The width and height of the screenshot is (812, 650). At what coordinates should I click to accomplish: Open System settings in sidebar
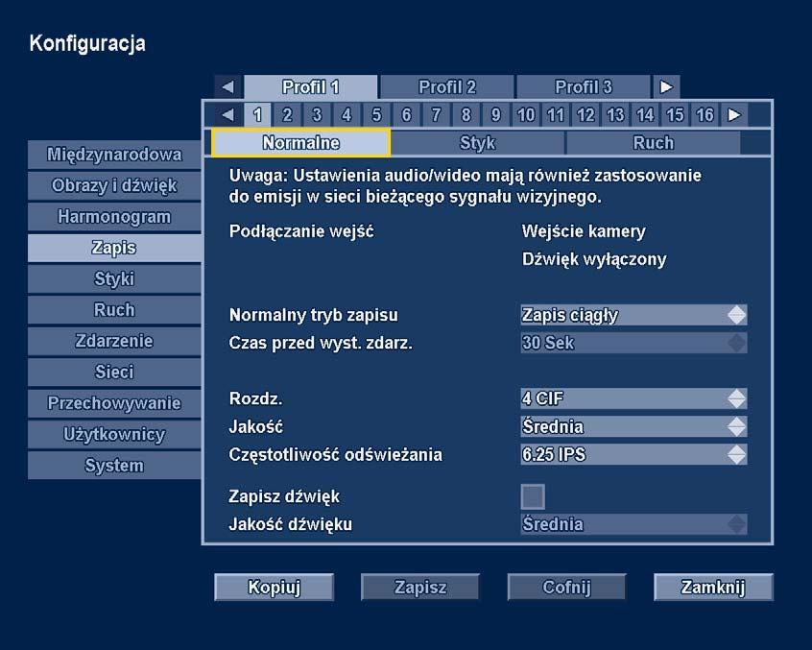click(114, 465)
